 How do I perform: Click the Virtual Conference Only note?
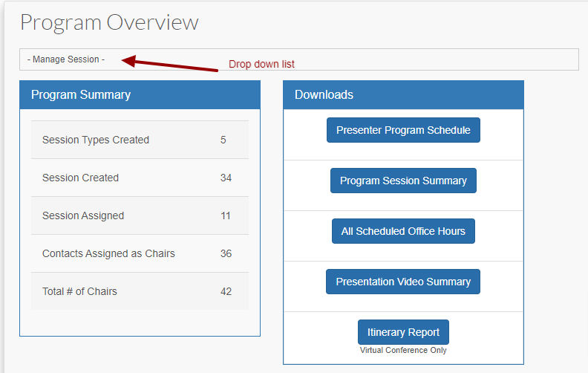point(403,350)
